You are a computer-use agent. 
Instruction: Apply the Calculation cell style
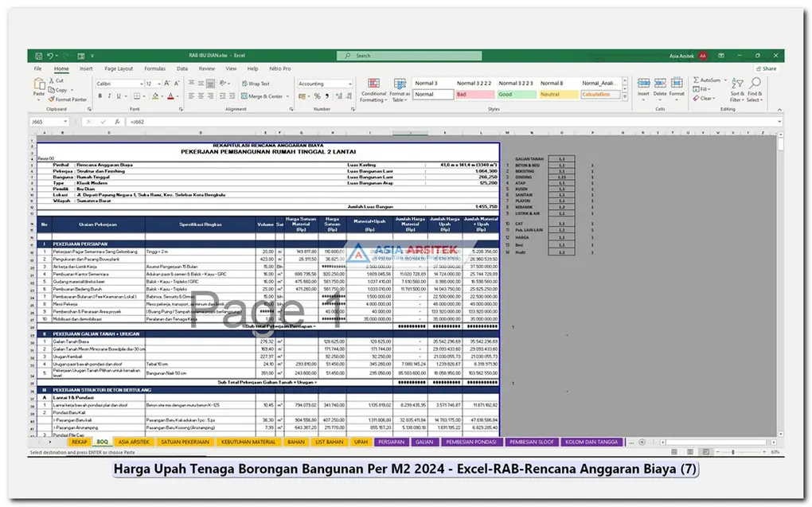tap(600, 95)
